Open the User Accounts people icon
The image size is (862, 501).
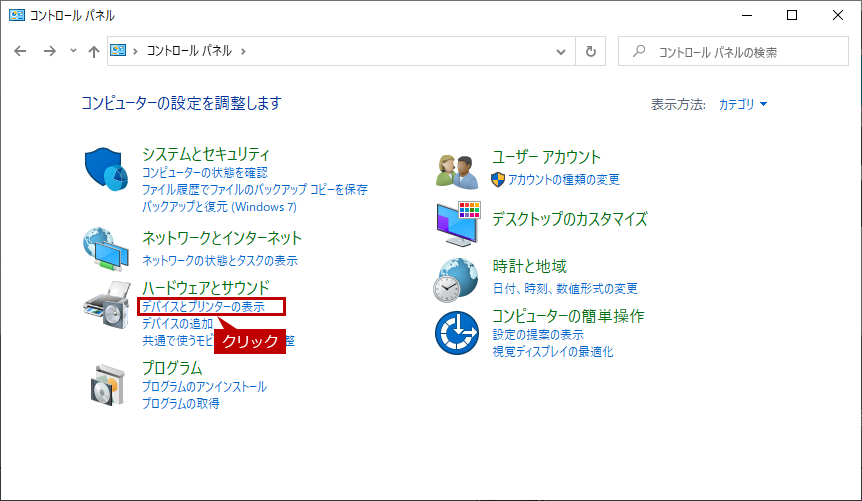pyautogui.click(x=457, y=172)
